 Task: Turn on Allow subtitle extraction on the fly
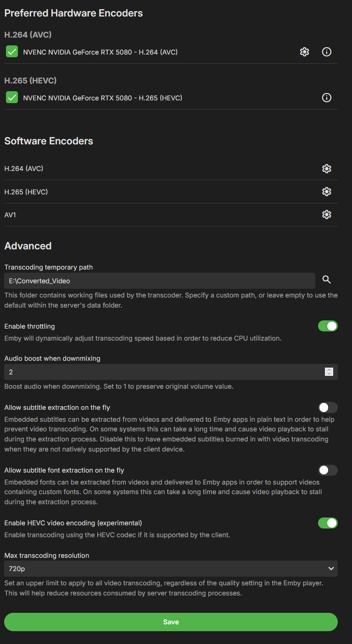pyautogui.click(x=328, y=407)
